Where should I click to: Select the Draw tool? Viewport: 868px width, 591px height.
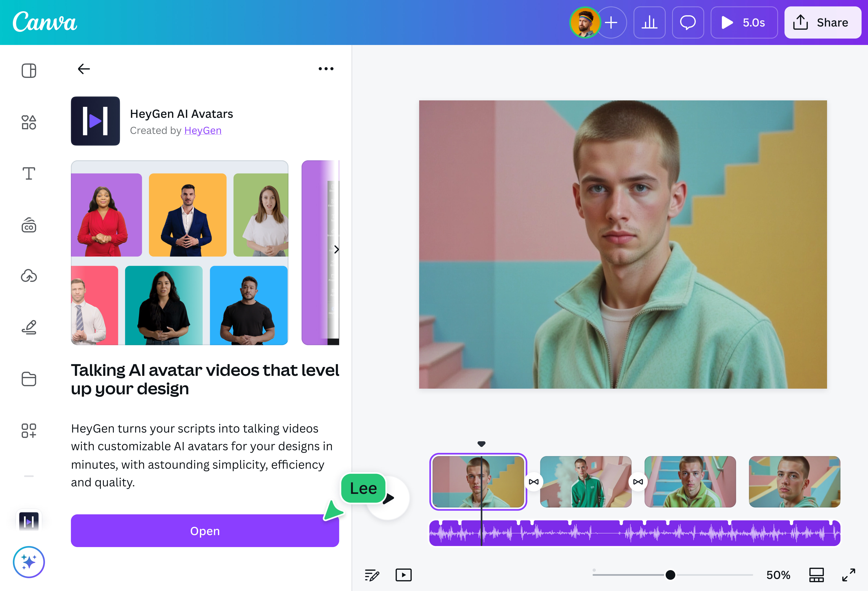point(29,328)
